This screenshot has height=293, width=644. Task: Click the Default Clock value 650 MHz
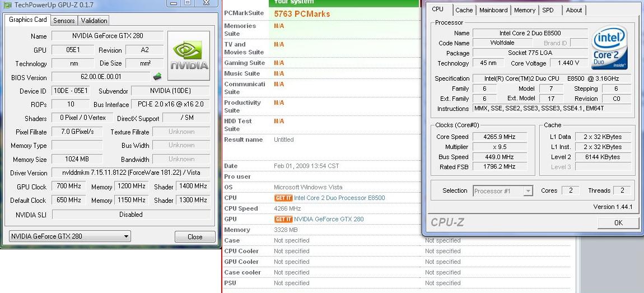pyautogui.click(x=68, y=200)
